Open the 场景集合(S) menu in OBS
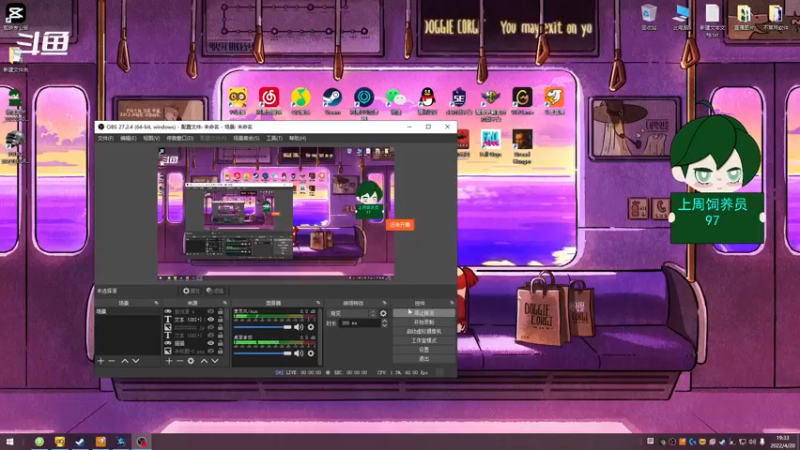800x450 pixels. pyautogui.click(x=246, y=138)
